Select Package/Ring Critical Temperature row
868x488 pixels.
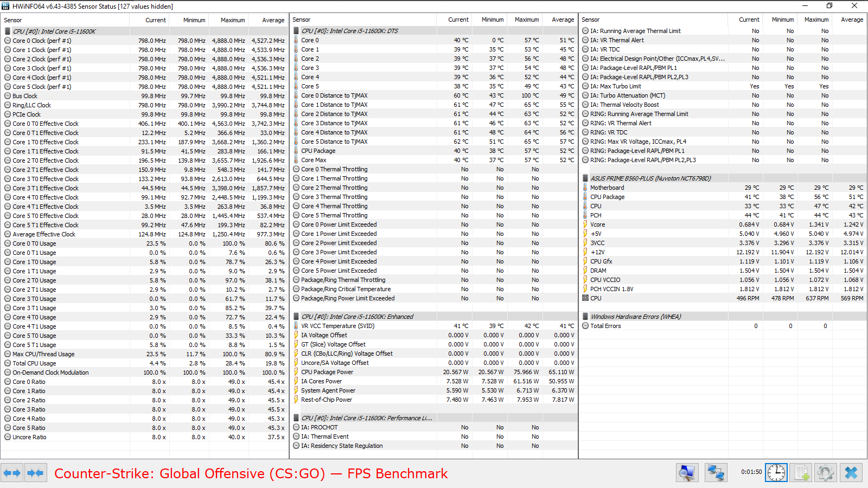coord(434,289)
